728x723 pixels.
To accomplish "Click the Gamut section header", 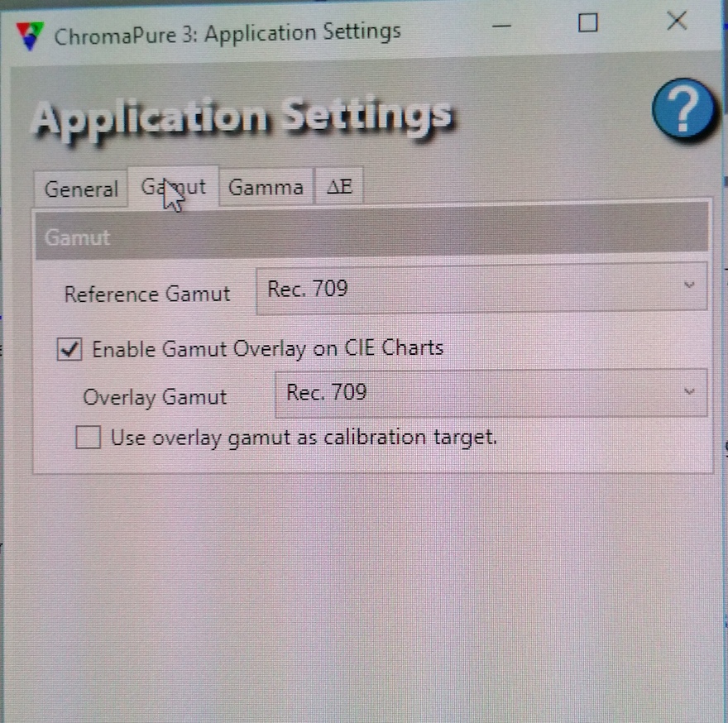I will (371, 232).
